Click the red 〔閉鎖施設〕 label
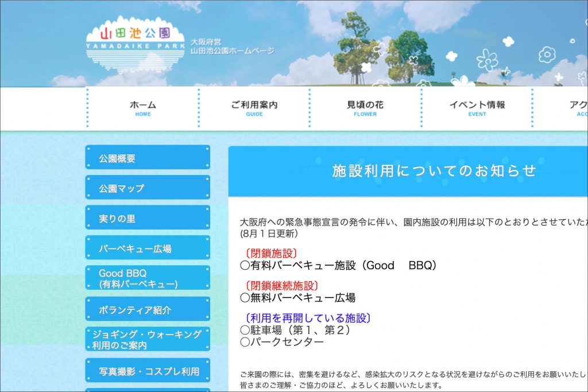This screenshot has width=588, height=392. (271, 253)
